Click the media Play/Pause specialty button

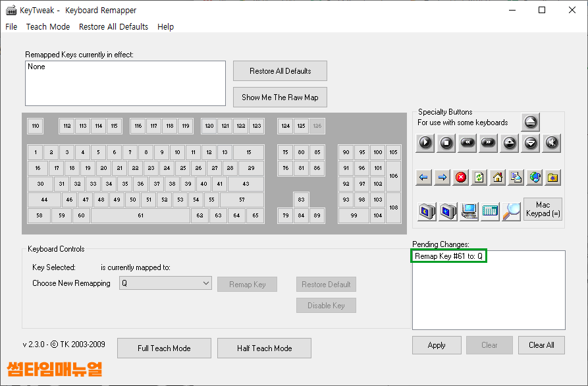click(425, 143)
